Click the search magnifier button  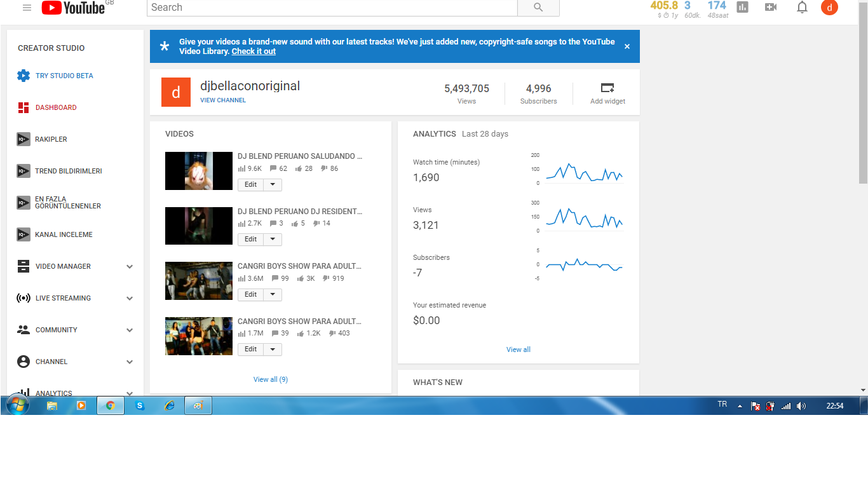538,8
